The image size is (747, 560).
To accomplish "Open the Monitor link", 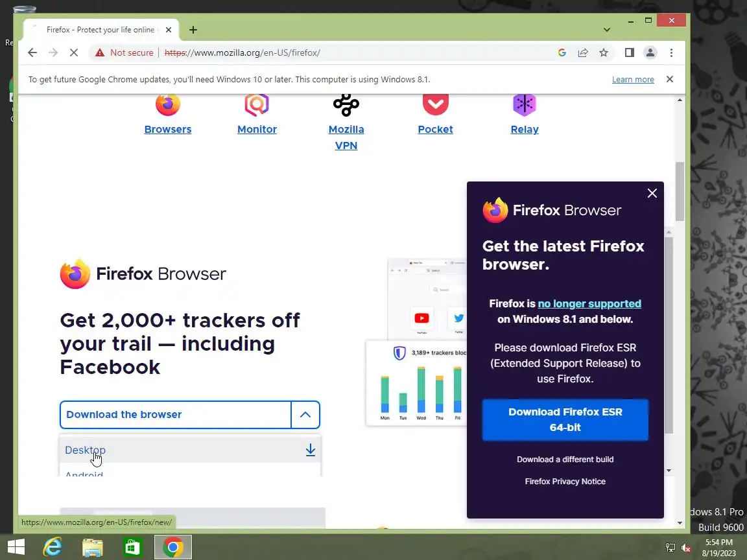I will (257, 130).
